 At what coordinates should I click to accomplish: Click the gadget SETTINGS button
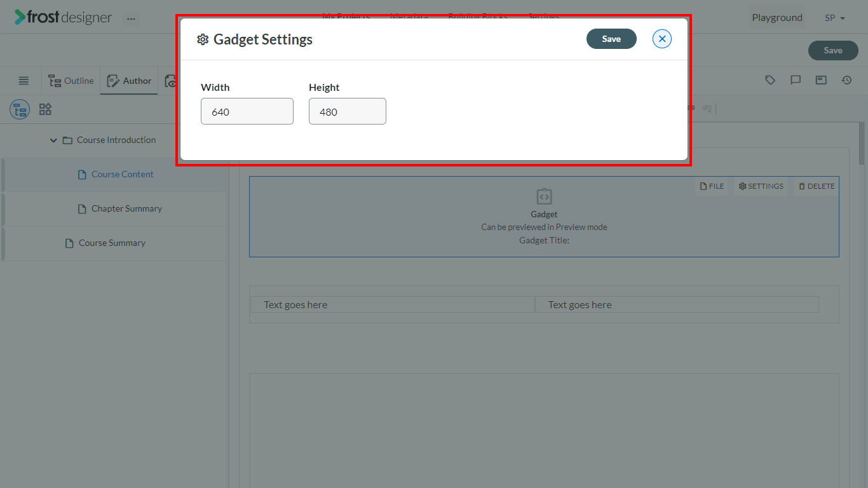[761, 186]
